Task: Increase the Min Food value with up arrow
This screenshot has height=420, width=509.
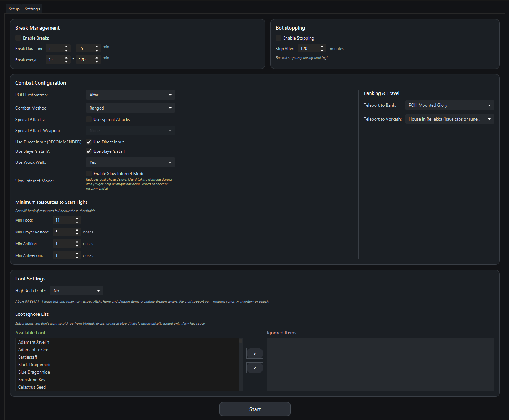Action: 77,218
